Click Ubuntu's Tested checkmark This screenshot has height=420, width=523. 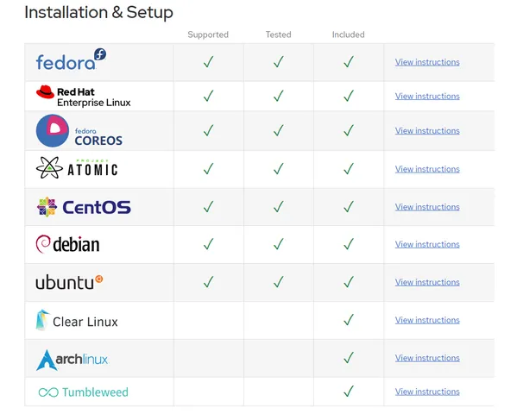tap(279, 282)
